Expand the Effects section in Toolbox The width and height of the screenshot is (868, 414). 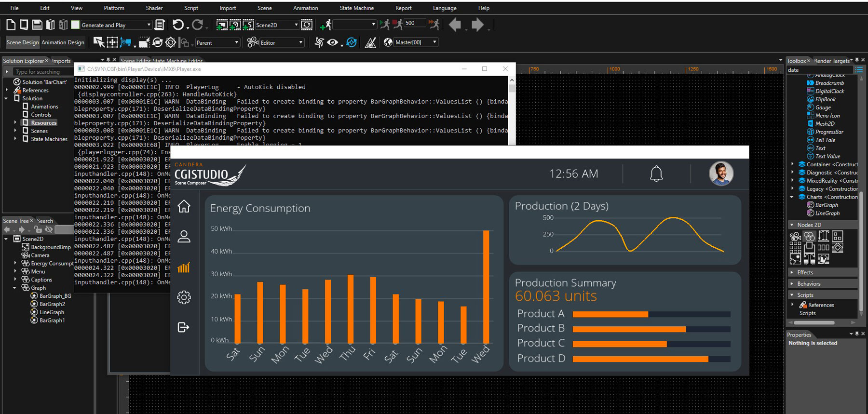pyautogui.click(x=805, y=272)
